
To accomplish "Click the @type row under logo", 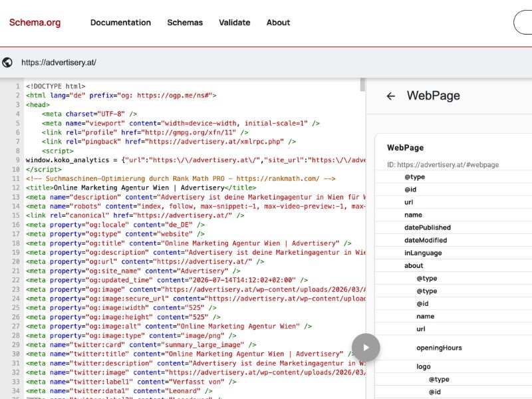I will [x=454, y=379].
